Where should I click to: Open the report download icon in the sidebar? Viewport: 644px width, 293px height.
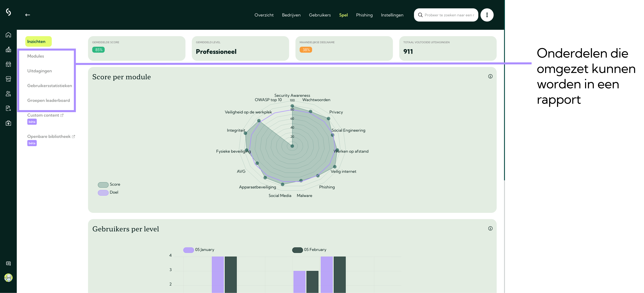click(8, 108)
